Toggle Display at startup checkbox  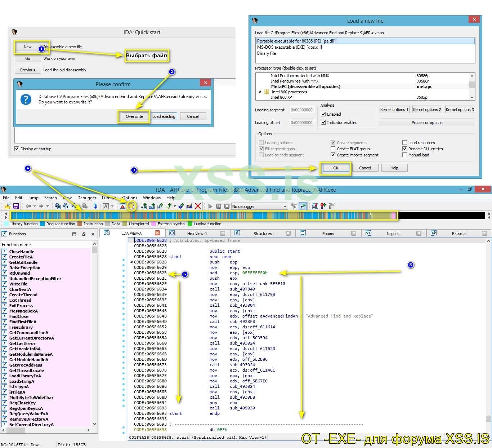coord(17,148)
